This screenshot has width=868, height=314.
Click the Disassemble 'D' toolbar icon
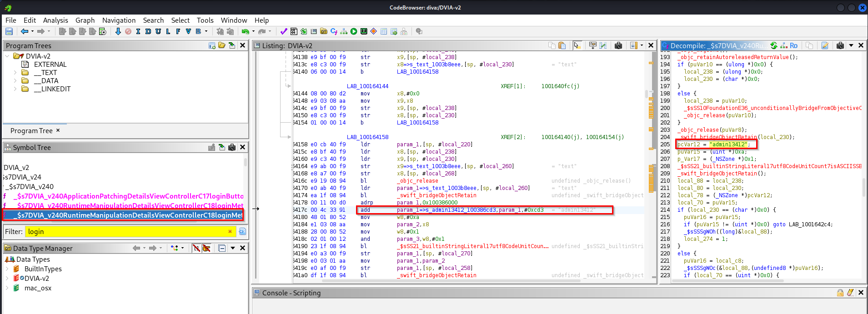148,31
